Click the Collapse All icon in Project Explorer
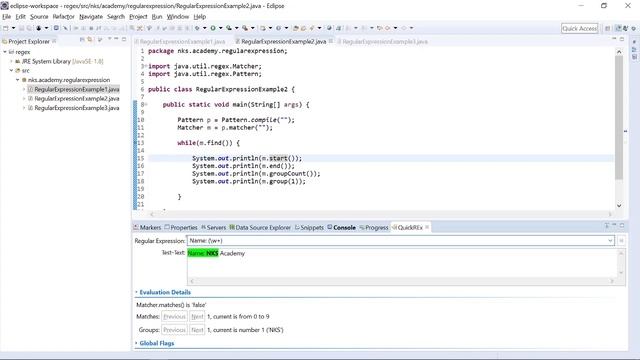This screenshot has width=640, height=360. tap(82, 40)
